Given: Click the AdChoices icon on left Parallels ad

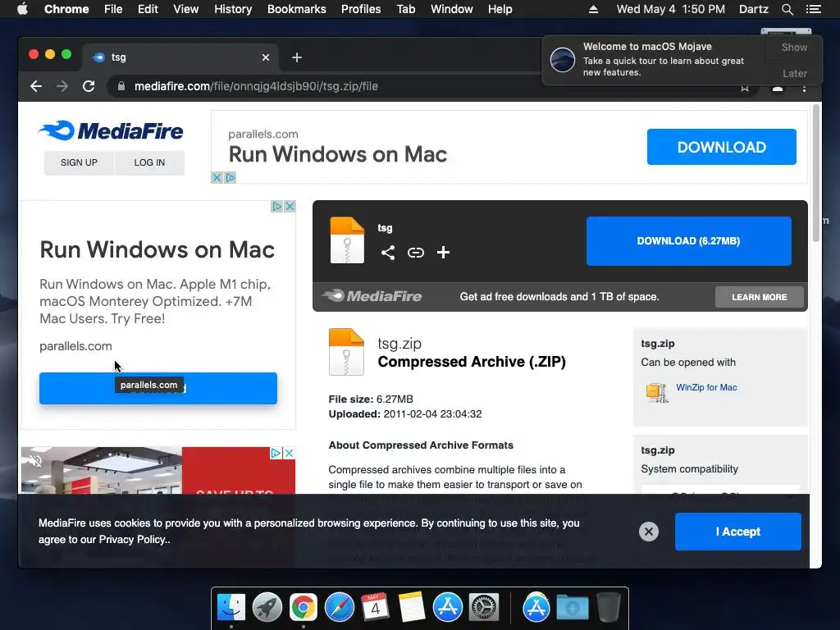Looking at the screenshot, I should (x=277, y=206).
